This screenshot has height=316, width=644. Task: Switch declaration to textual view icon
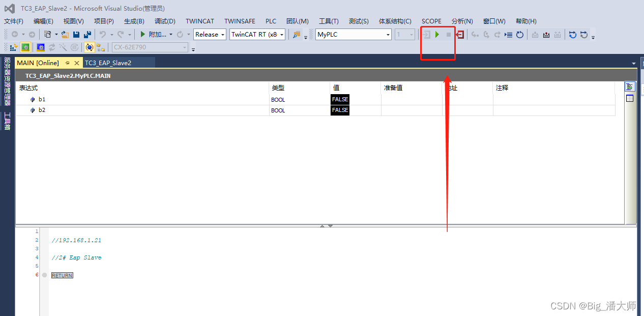[x=630, y=87]
